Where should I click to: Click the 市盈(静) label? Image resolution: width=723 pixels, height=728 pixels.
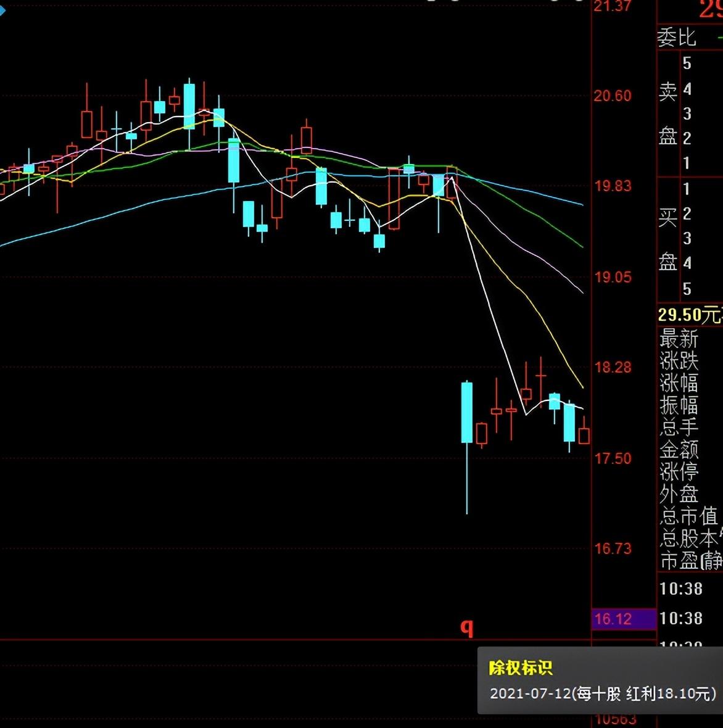(691, 561)
